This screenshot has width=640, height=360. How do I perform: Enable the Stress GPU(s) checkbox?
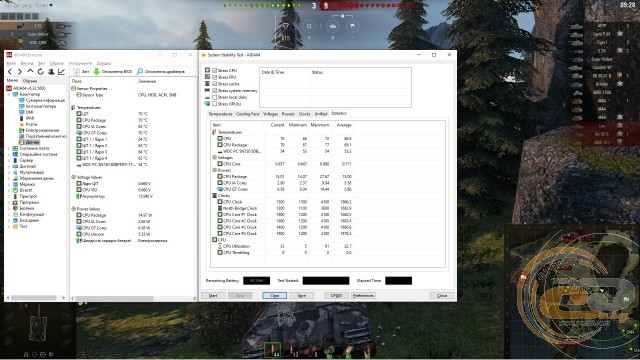click(214, 104)
